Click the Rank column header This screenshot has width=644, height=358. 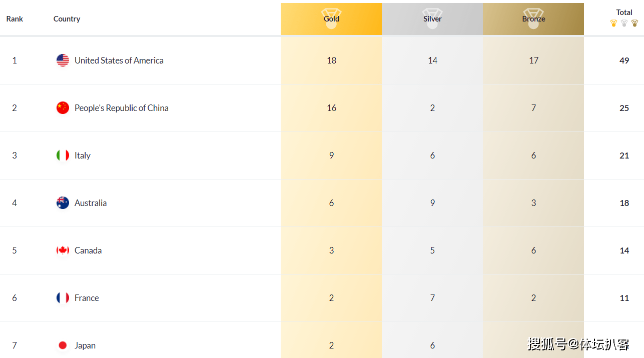(x=15, y=19)
